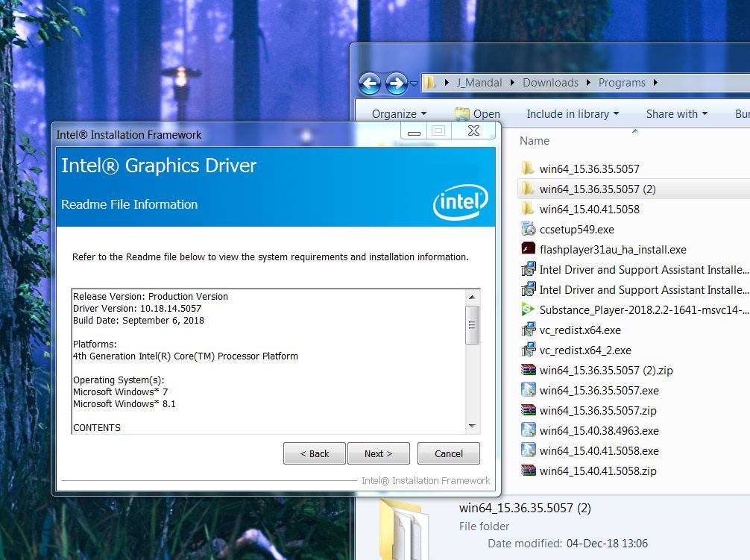Screen dimensions: 750x560
Task: Select vc_redist.x64_2.exe file name
Action: 585,350
